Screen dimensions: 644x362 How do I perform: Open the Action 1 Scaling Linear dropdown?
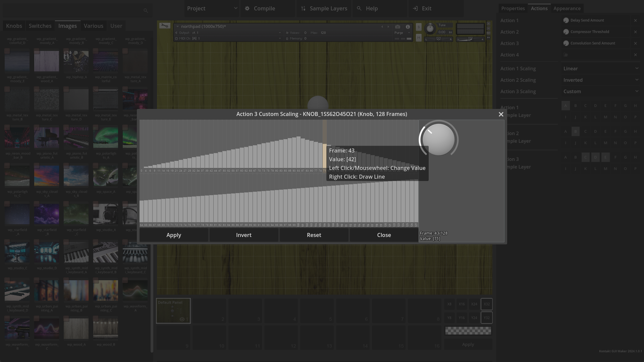[600, 69]
